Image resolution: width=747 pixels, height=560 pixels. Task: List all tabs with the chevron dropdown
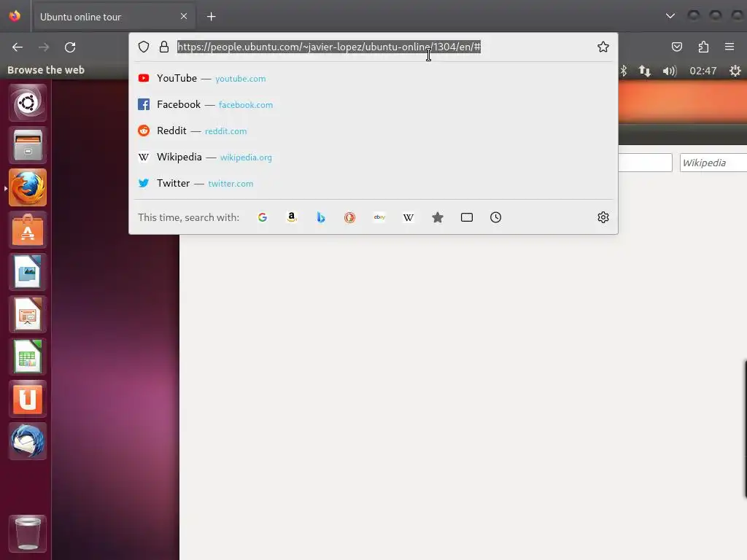(x=670, y=16)
